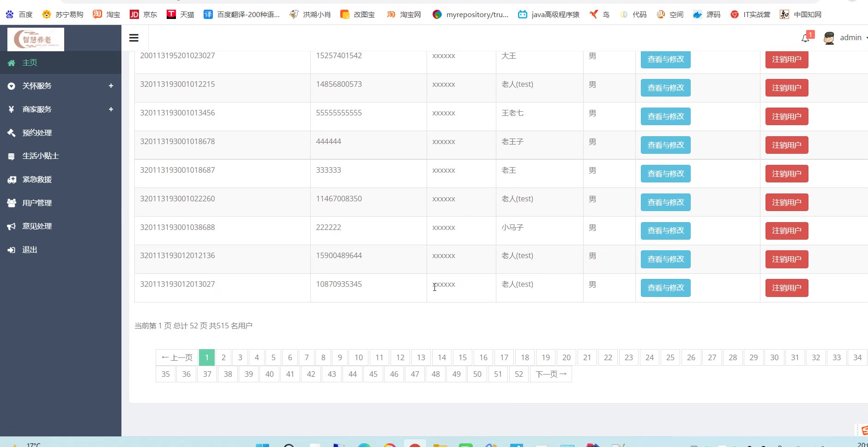
Task: Click the gavel icon beside 预约处理
Action: click(x=12, y=133)
